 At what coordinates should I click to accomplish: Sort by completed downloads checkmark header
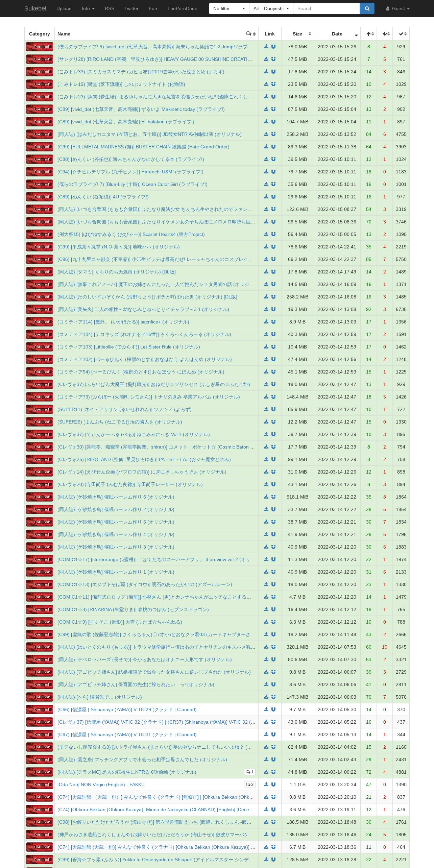click(401, 34)
